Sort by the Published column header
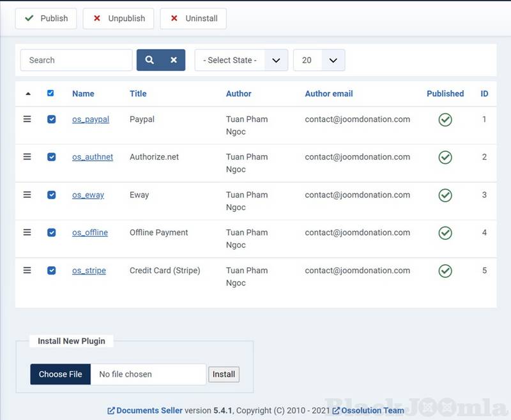 click(x=445, y=94)
